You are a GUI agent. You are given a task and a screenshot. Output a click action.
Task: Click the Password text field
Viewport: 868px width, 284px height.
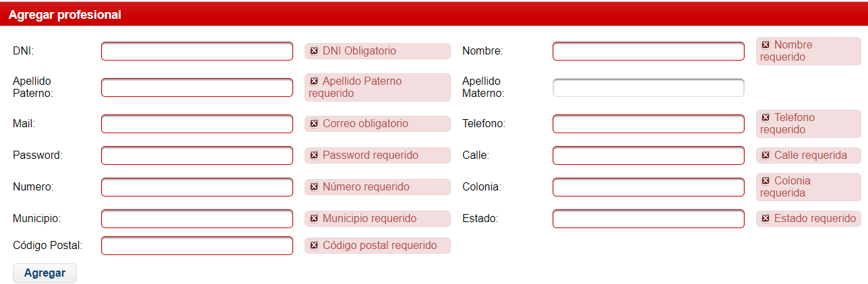pyautogui.click(x=197, y=155)
